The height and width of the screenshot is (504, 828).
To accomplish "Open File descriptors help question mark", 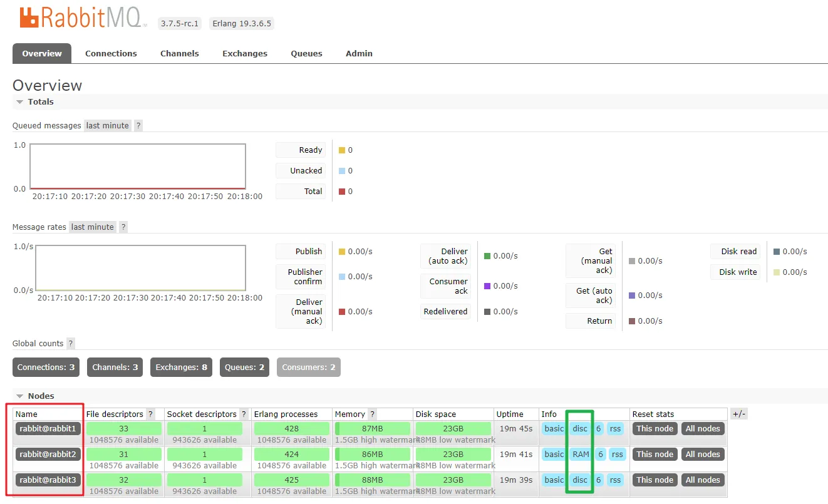I will tap(150, 414).
